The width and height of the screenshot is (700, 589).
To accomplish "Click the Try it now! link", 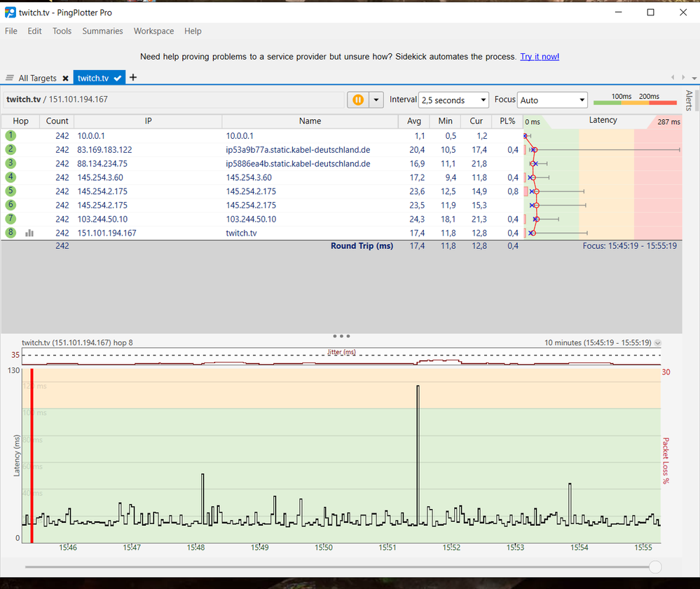I will click(540, 57).
